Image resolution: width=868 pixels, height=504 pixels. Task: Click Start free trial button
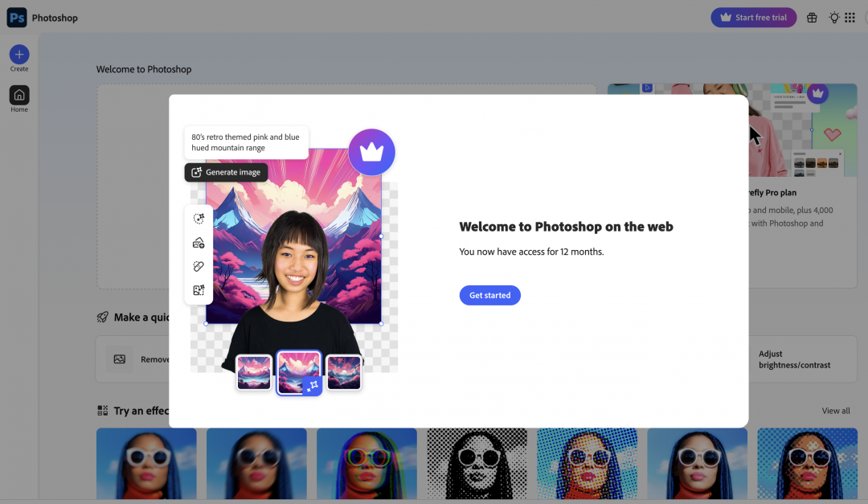coord(753,18)
